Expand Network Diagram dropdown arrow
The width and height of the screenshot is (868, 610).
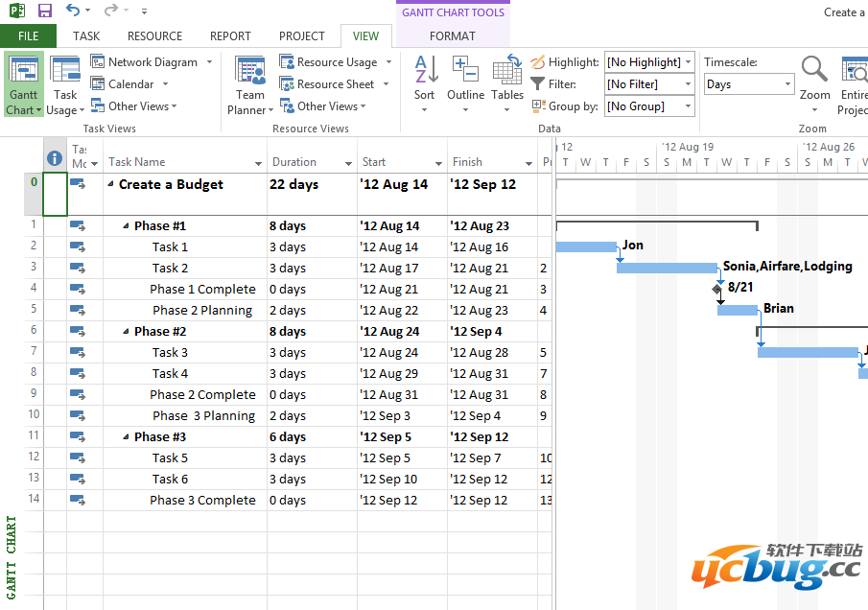pos(210,62)
